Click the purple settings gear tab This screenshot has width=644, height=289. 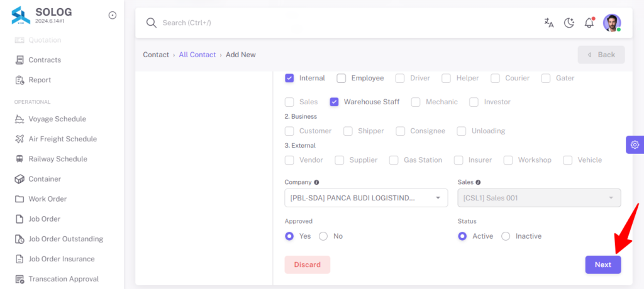pos(635,144)
